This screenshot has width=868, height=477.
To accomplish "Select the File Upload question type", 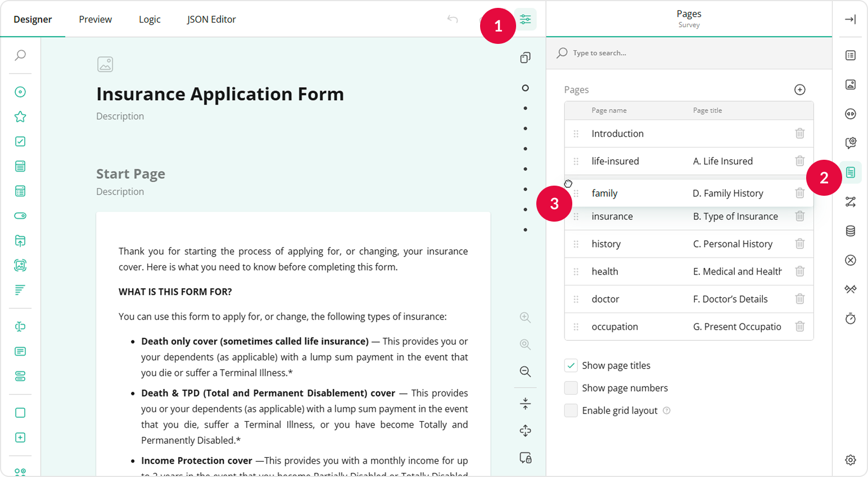I will 20,240.
